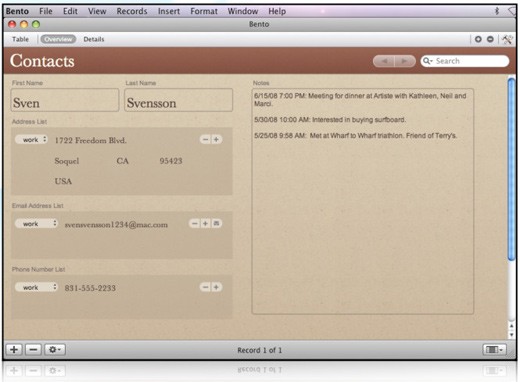Click the street 1722 Freedom Blvd.
Screen dimensions: 520x382
91,140
